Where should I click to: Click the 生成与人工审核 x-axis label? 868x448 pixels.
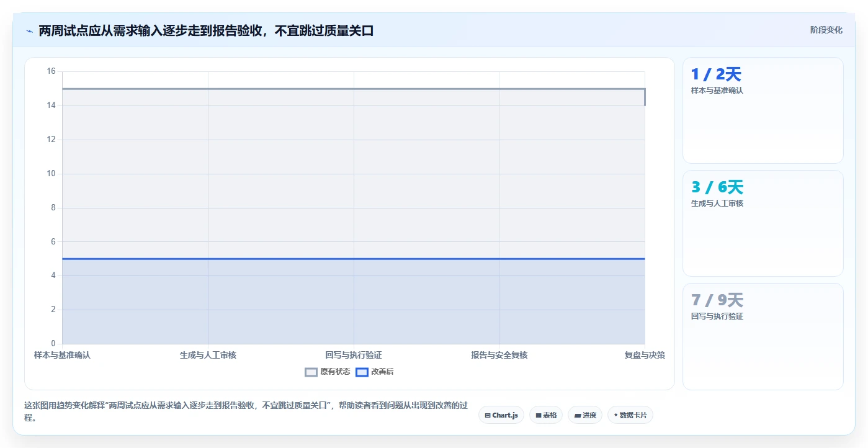pos(208,355)
